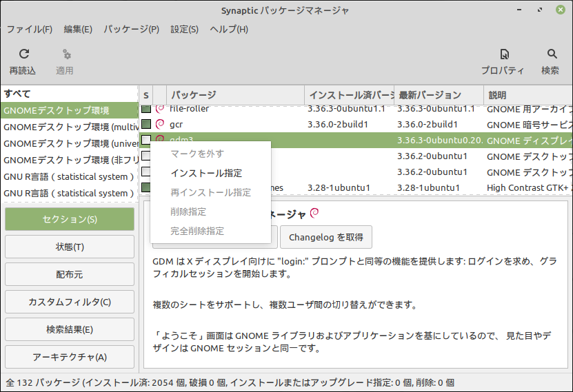573x392 pixels.
Task: Open the パッケージ(P) menu
Action: [x=131, y=29]
